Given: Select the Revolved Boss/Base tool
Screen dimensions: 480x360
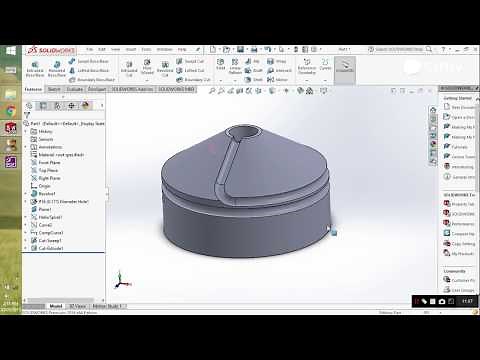Looking at the screenshot, I should (57, 69).
